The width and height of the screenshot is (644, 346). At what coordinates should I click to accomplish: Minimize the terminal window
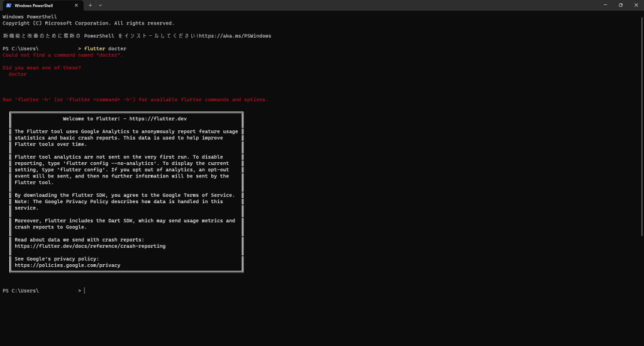(x=602, y=5)
